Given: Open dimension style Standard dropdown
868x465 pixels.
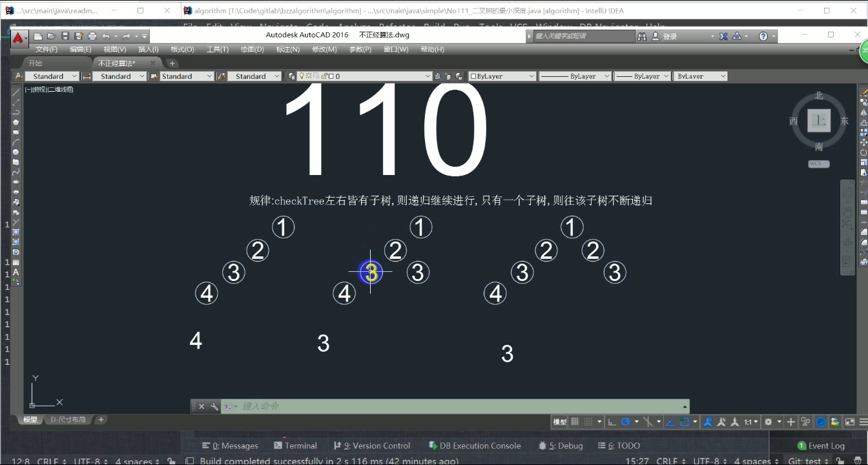Looking at the screenshot, I should pyautogui.click(x=119, y=76).
